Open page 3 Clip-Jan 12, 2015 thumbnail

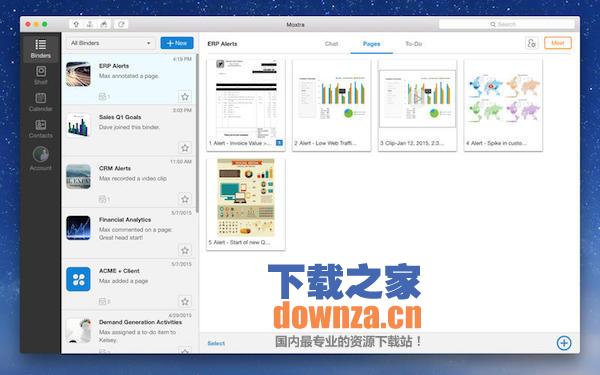[417, 105]
